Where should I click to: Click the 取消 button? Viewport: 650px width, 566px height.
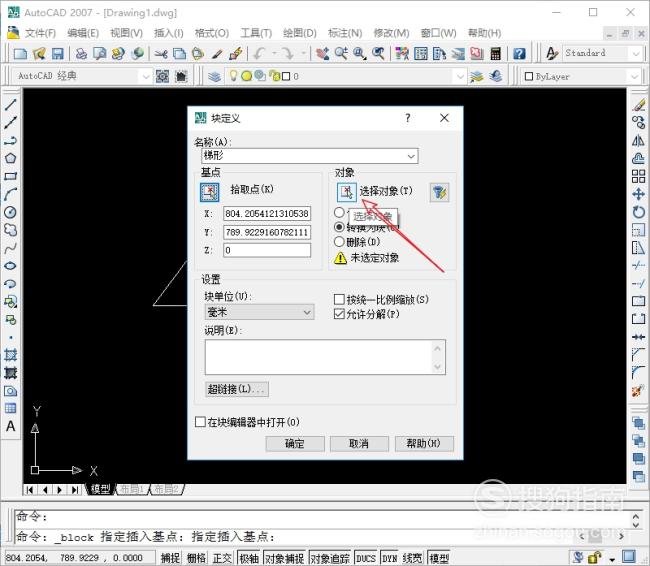[x=359, y=444]
